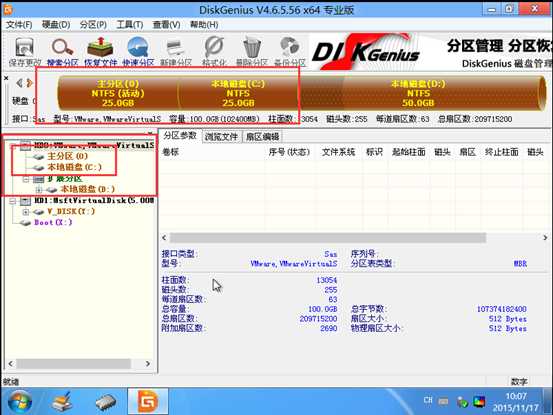
Task: Select 主分区(0) in the disk tree
Action: pyautogui.click(x=67, y=156)
